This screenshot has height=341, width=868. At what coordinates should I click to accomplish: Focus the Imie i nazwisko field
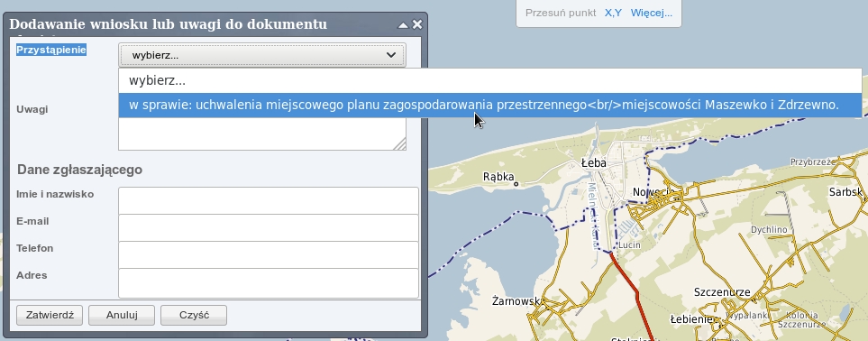(269, 200)
